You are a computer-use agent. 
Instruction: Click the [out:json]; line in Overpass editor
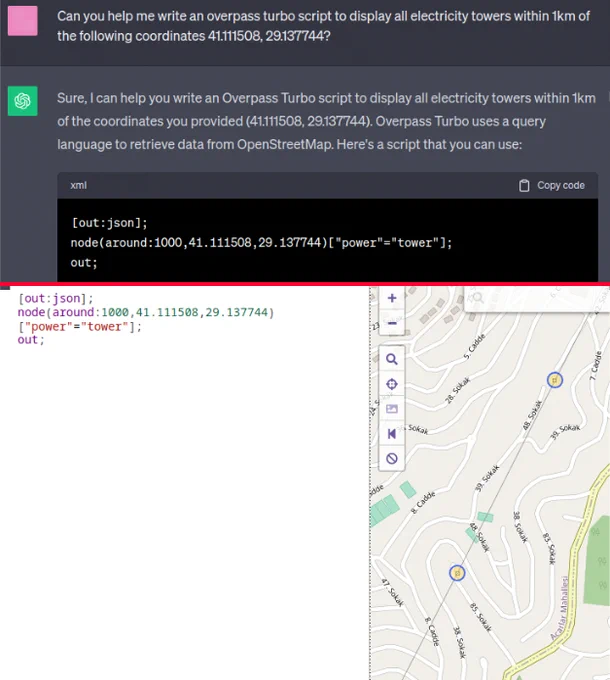coord(55,298)
